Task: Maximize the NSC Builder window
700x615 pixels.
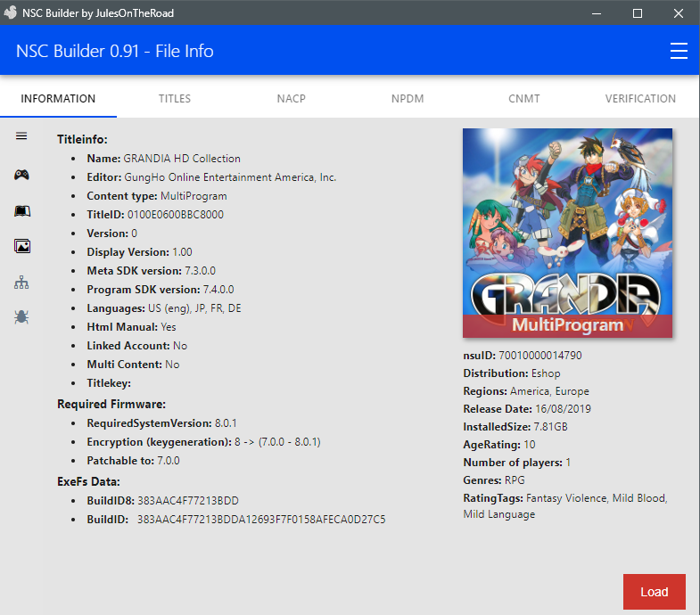Action: click(638, 13)
